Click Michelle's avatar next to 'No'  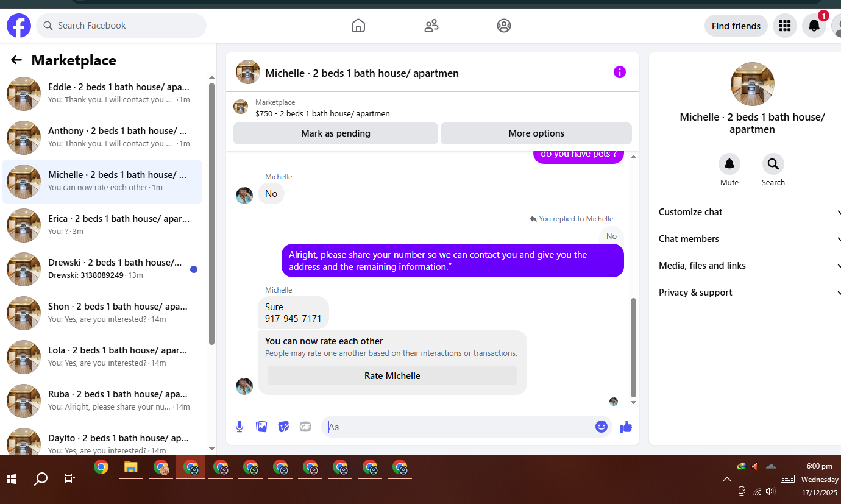[244, 196]
